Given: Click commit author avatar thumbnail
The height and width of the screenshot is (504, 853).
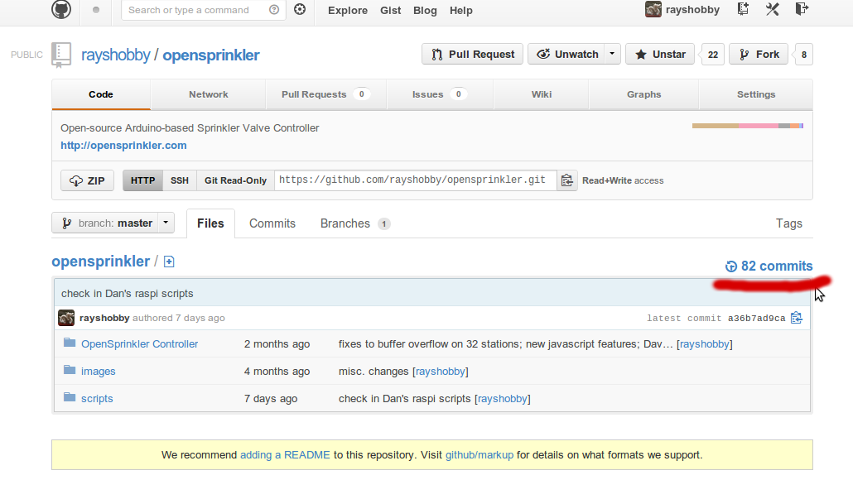Looking at the screenshot, I should [x=66, y=318].
